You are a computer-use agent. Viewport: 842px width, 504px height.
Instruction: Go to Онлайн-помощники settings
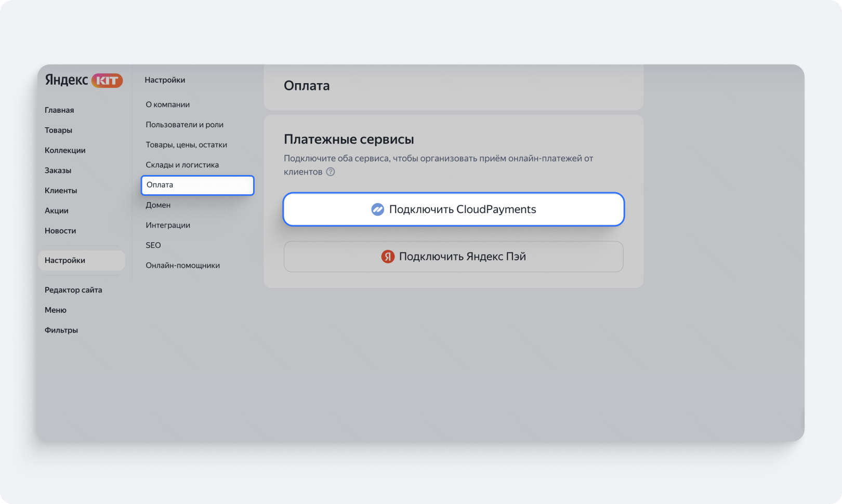[x=182, y=266]
